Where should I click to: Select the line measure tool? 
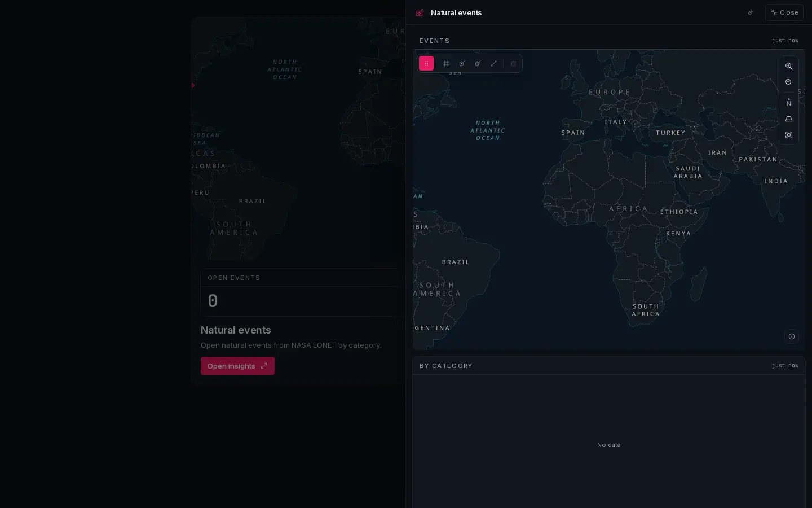[x=494, y=63]
